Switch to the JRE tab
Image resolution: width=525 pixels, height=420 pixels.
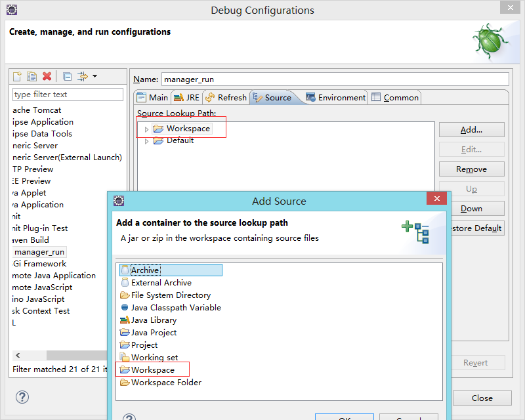[x=187, y=98]
